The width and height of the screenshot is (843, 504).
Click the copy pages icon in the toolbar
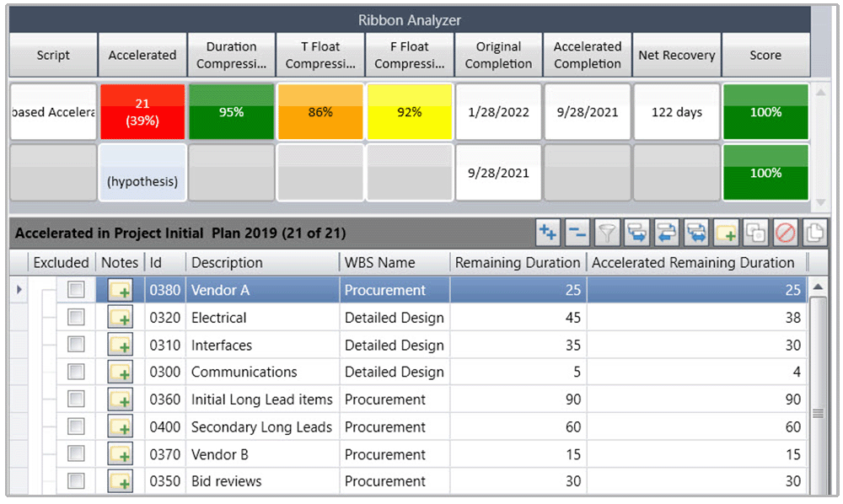(815, 233)
